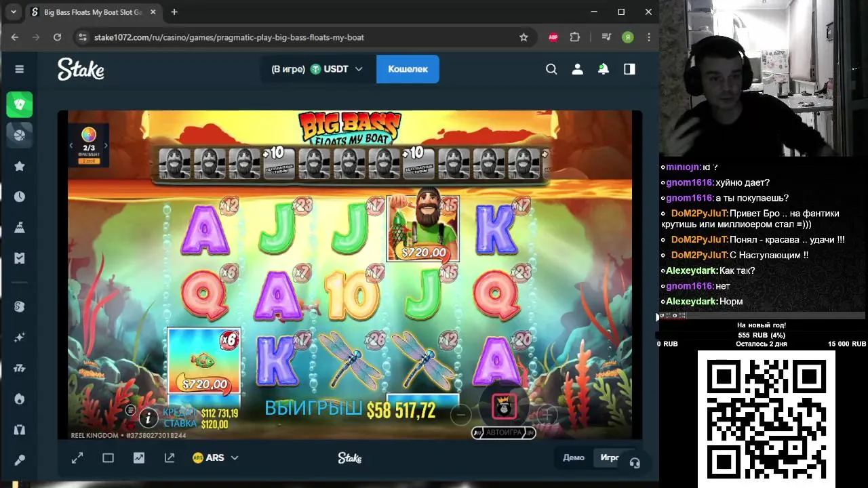The height and width of the screenshot is (488, 868).
Task: Open the Chrome three-dot menu
Action: coord(649,37)
